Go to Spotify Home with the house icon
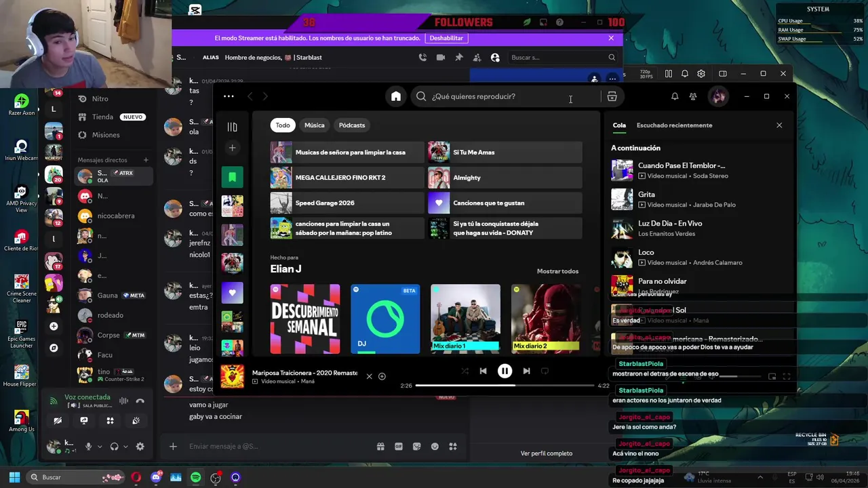Image resolution: width=868 pixels, height=488 pixels. tap(396, 96)
